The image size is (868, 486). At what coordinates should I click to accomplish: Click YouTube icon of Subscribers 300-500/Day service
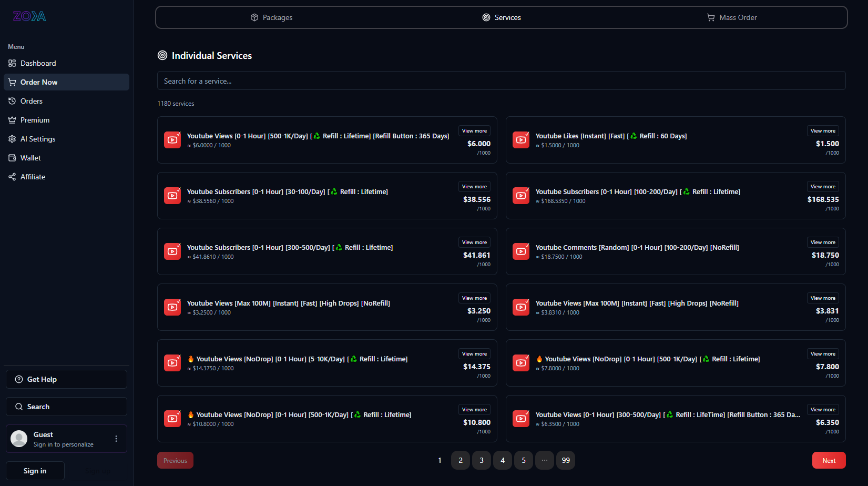pyautogui.click(x=172, y=251)
